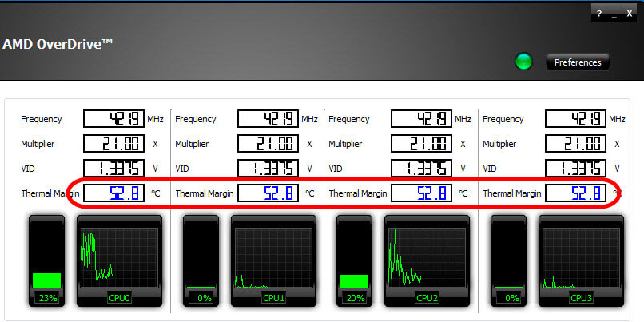Screen dimensions: 644x322
Task: Select the CPU2 Frequency value field
Action: (421, 119)
